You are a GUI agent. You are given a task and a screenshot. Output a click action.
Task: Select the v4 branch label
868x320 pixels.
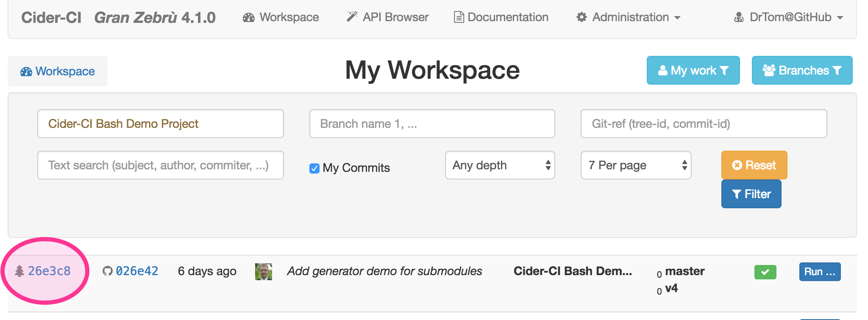tap(672, 288)
